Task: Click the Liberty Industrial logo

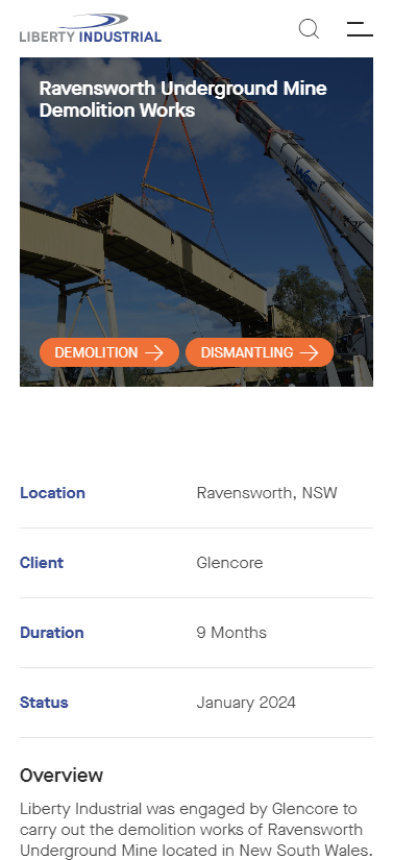Action: 90,29
